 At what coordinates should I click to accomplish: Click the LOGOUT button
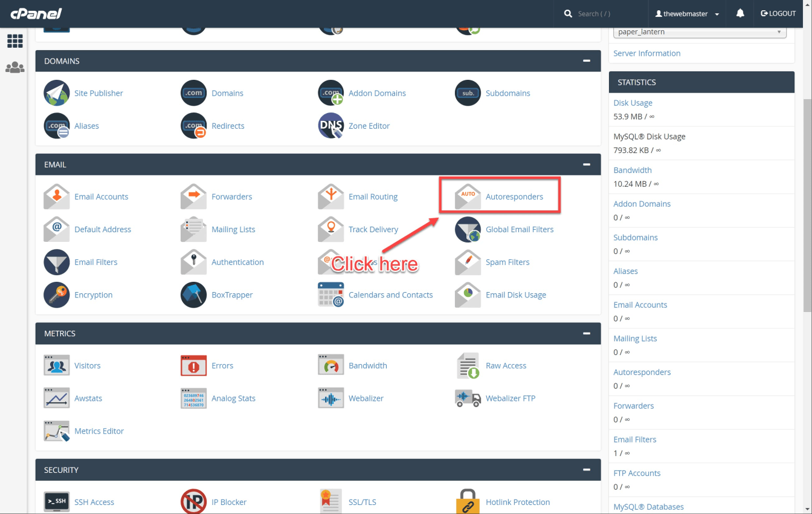[x=778, y=13]
